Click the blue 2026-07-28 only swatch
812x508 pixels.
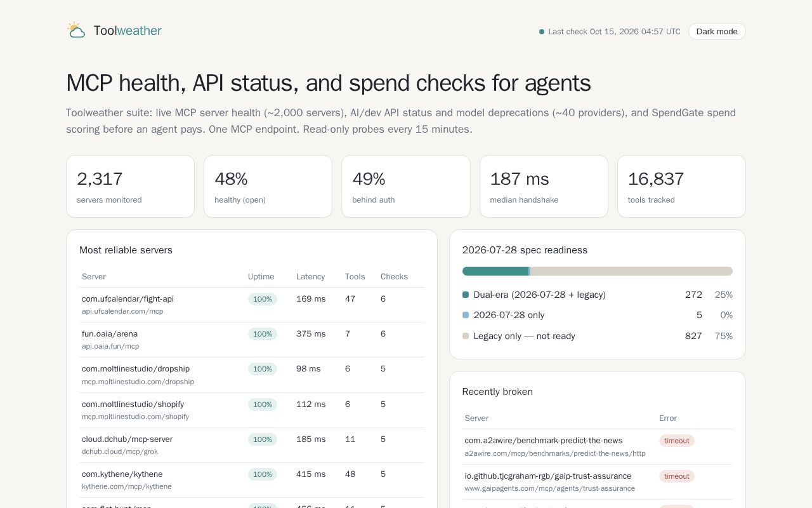pos(466,315)
